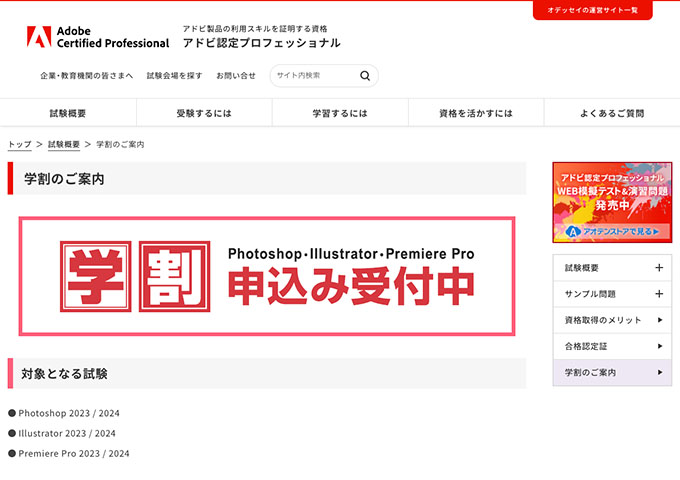Select 受験するには menu item
This screenshot has height=480, width=680.
pyautogui.click(x=204, y=113)
